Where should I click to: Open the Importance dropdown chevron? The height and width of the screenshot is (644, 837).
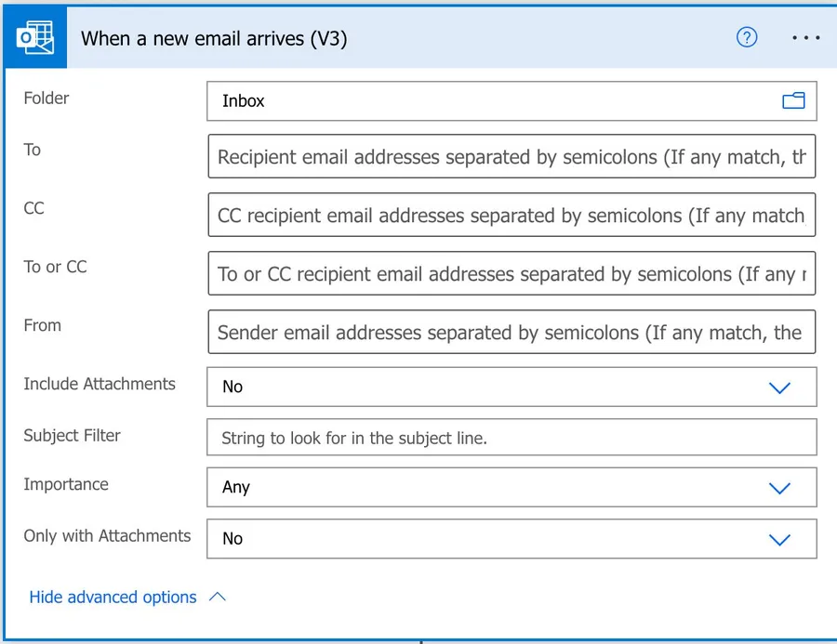[x=779, y=488]
